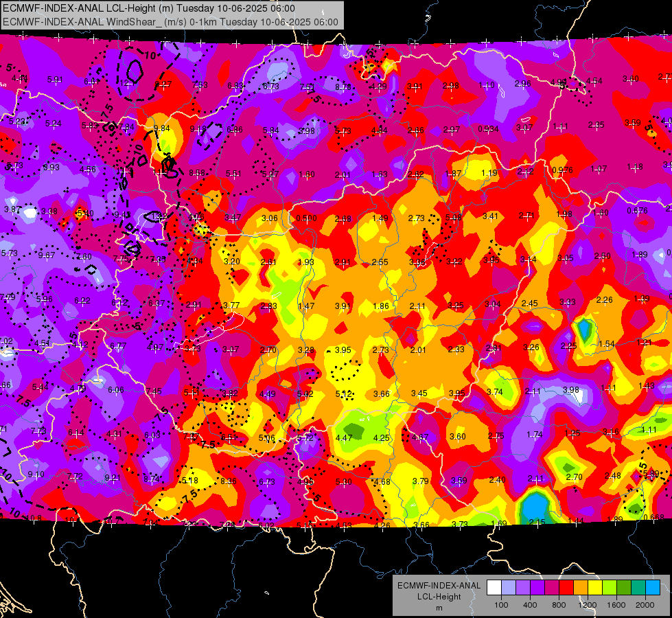Click the grid value 2.45

(529, 304)
